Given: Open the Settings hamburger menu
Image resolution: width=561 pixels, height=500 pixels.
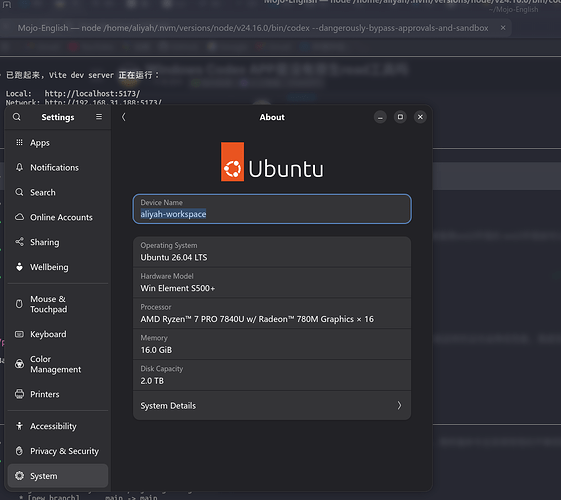Looking at the screenshot, I should point(99,117).
